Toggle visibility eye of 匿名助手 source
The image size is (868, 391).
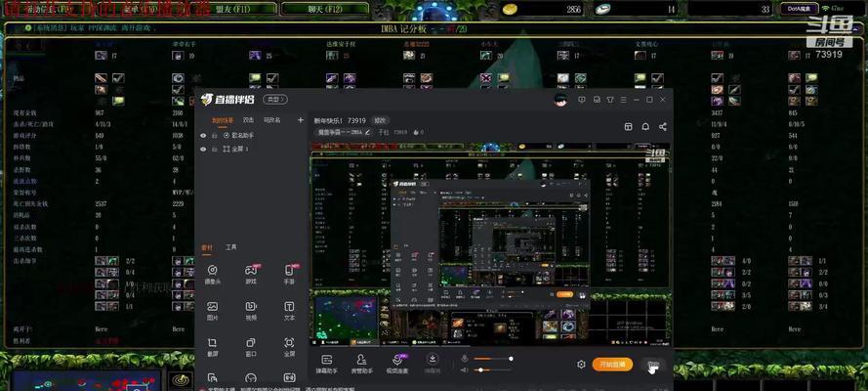(x=203, y=135)
